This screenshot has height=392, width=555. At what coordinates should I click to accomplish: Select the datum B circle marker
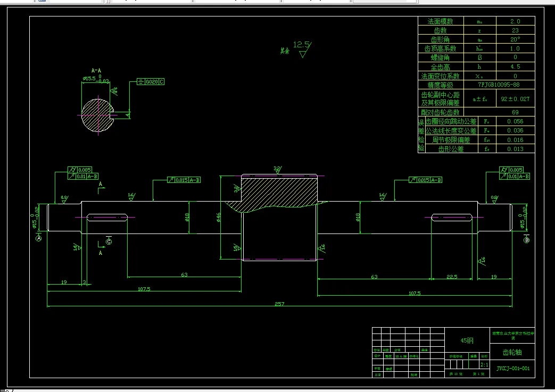pos(527,240)
